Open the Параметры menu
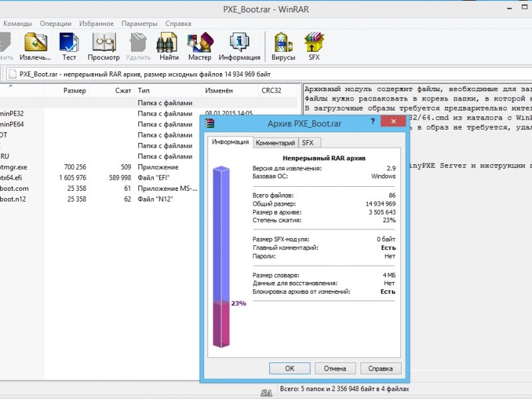The image size is (532, 399). pos(139,23)
